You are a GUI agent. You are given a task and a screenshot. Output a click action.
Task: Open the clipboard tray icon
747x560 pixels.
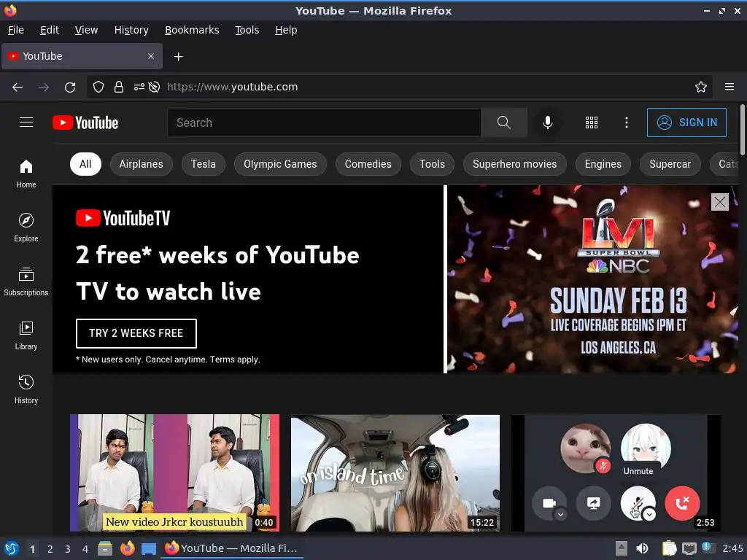[x=669, y=548]
